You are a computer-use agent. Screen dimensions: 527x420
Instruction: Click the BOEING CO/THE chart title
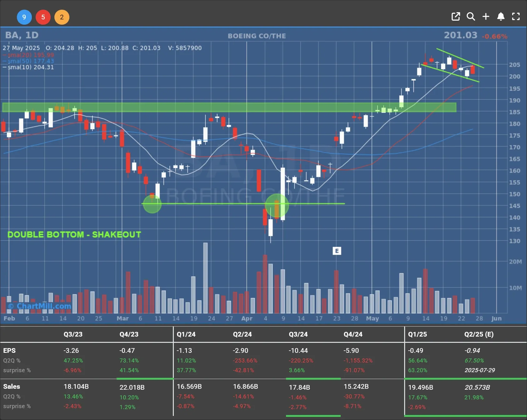257,36
